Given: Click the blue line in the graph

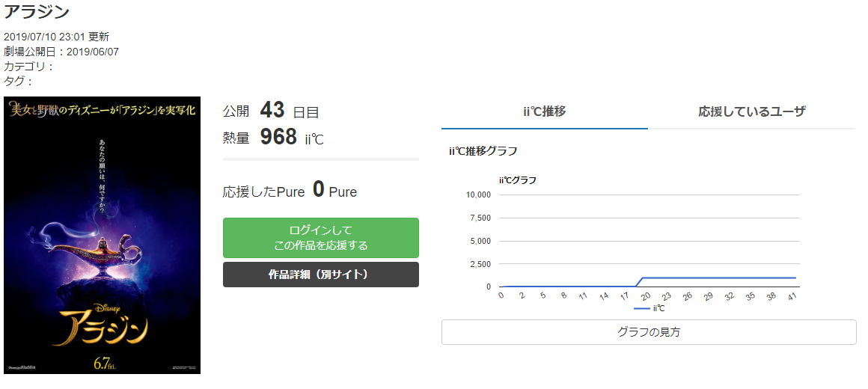Looking at the screenshot, I should (x=718, y=278).
